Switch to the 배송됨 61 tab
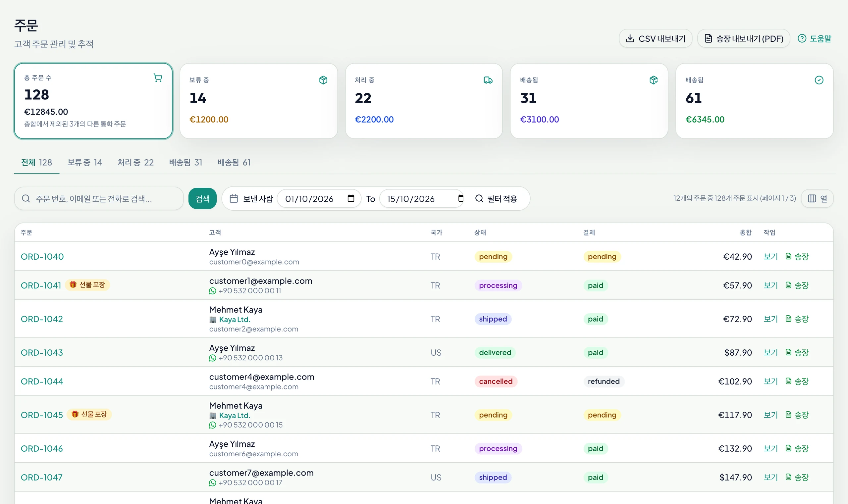848x504 pixels. click(x=234, y=162)
